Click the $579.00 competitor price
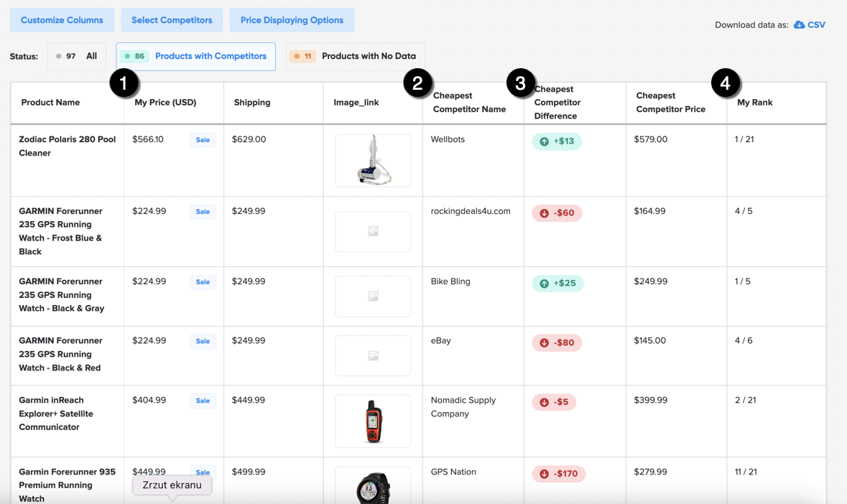This screenshot has width=847, height=504. [x=651, y=139]
